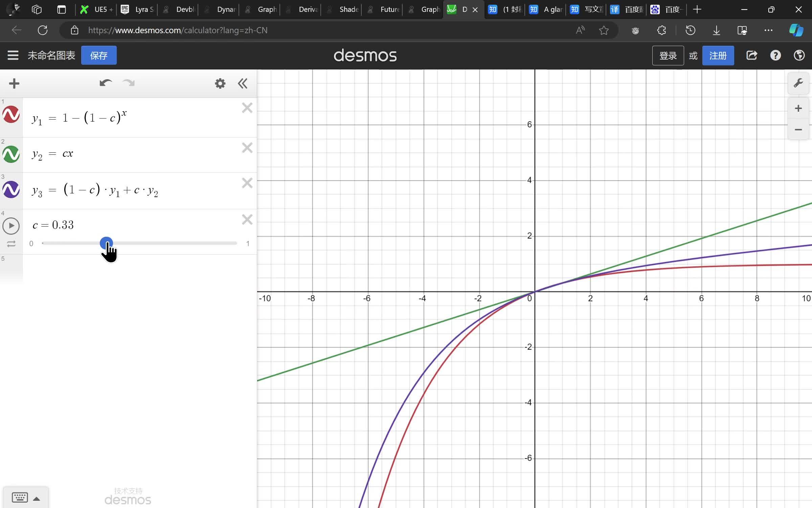Expand the on-screen keypad

click(x=26, y=498)
